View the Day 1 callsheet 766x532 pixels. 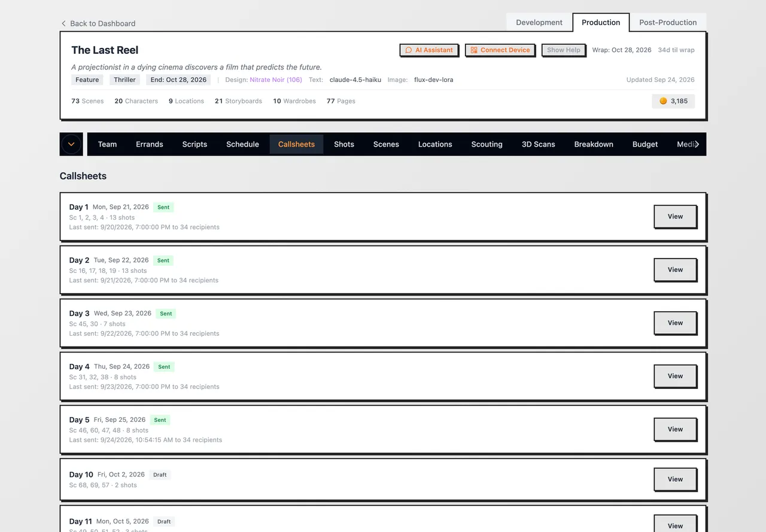pyautogui.click(x=675, y=217)
